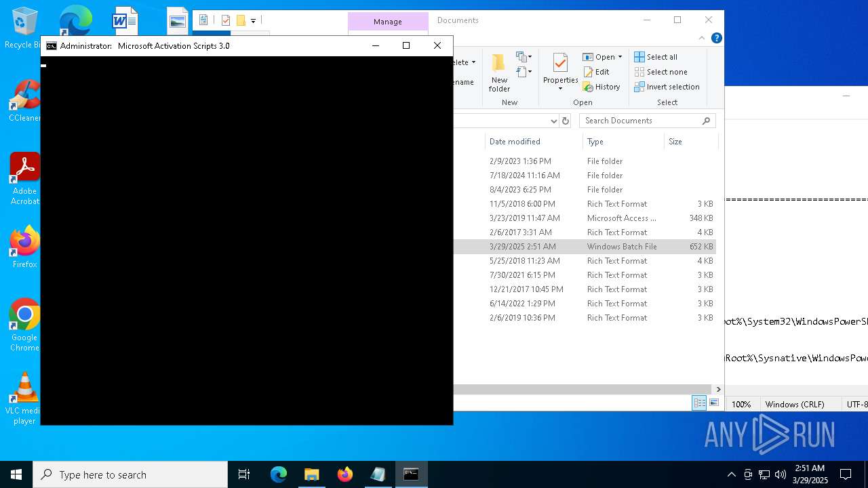Select the folder dated 2/9/2023 1:36 PM

pyautogui.click(x=585, y=161)
